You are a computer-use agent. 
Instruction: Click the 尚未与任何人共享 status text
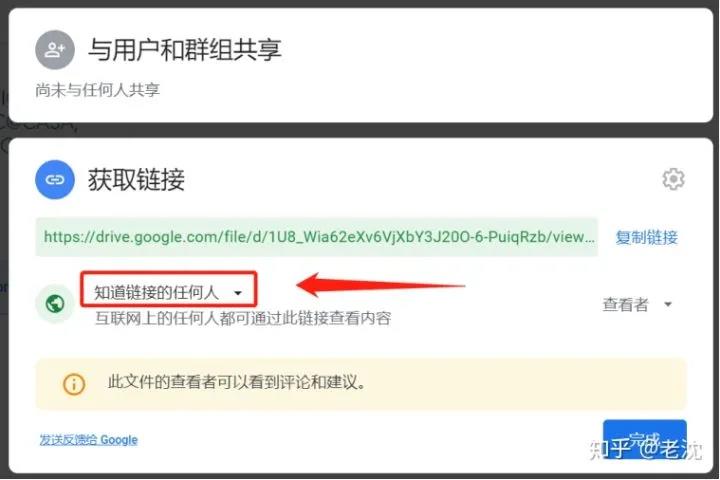[x=97, y=90]
